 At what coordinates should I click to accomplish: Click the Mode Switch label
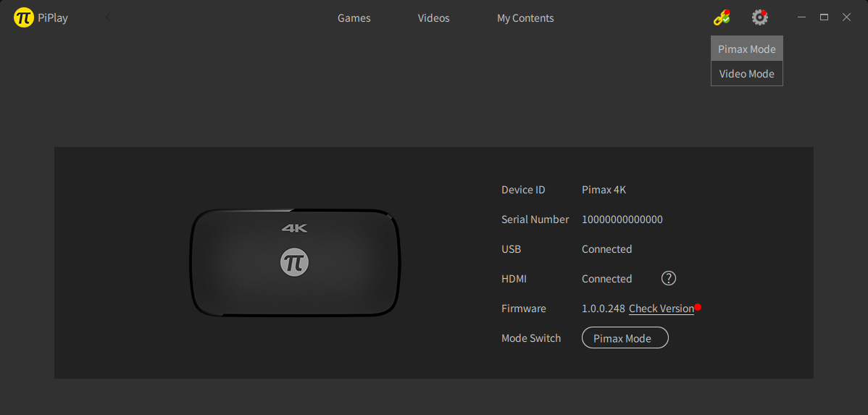531,338
